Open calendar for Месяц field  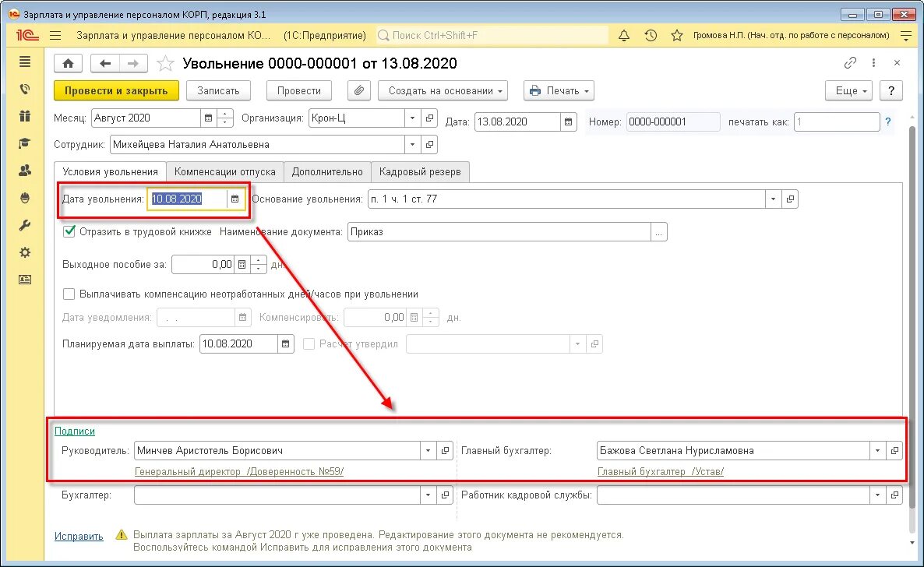click(208, 118)
